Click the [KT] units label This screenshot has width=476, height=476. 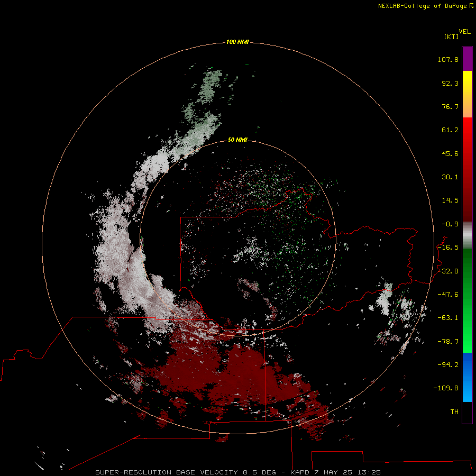tap(451, 36)
